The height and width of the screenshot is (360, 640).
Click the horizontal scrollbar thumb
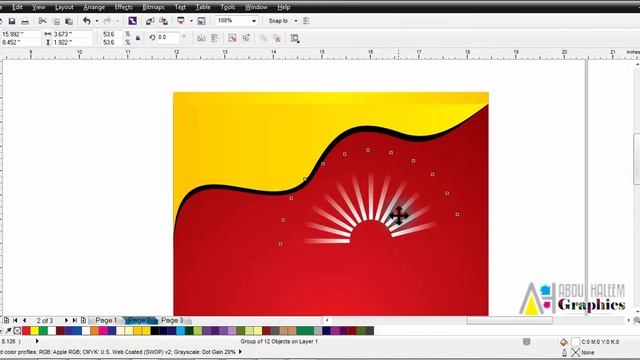pyautogui.click(x=510, y=320)
